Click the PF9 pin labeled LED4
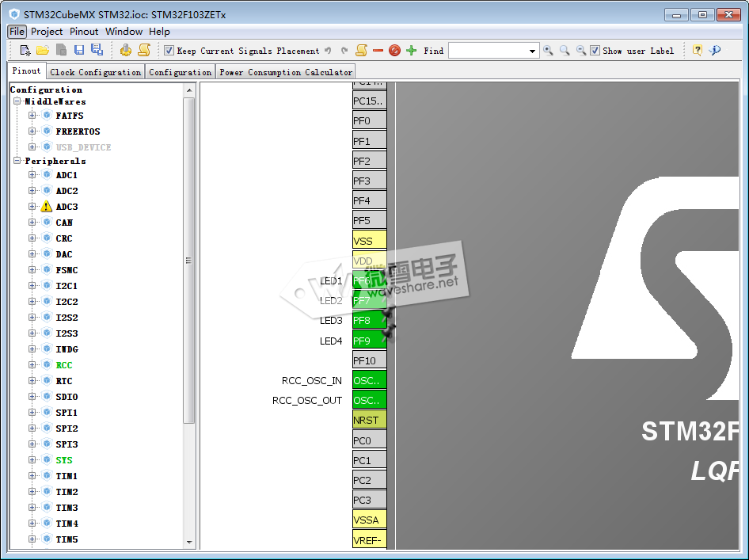 point(369,341)
